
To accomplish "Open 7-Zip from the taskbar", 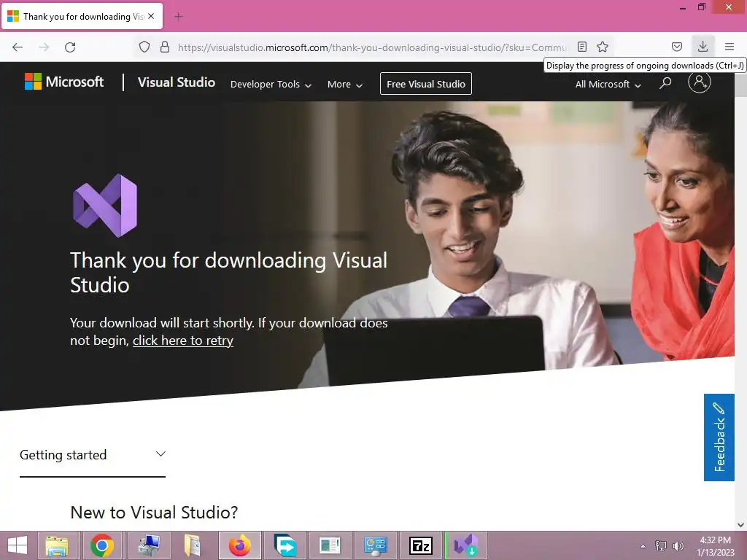I will pyautogui.click(x=421, y=545).
